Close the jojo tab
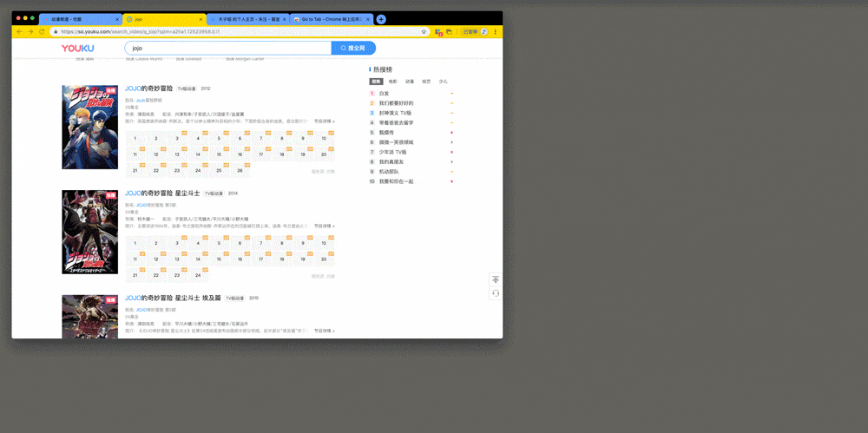This screenshot has width=868, height=433. coord(201,19)
